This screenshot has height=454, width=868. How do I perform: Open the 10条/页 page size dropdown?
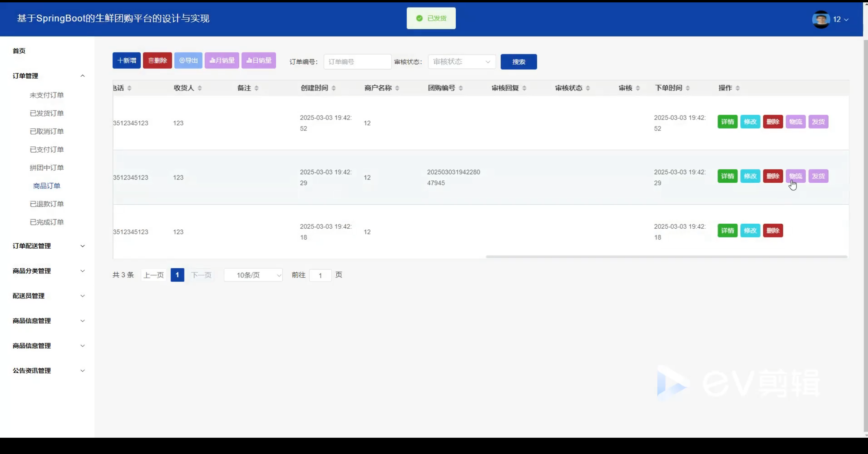[253, 275]
